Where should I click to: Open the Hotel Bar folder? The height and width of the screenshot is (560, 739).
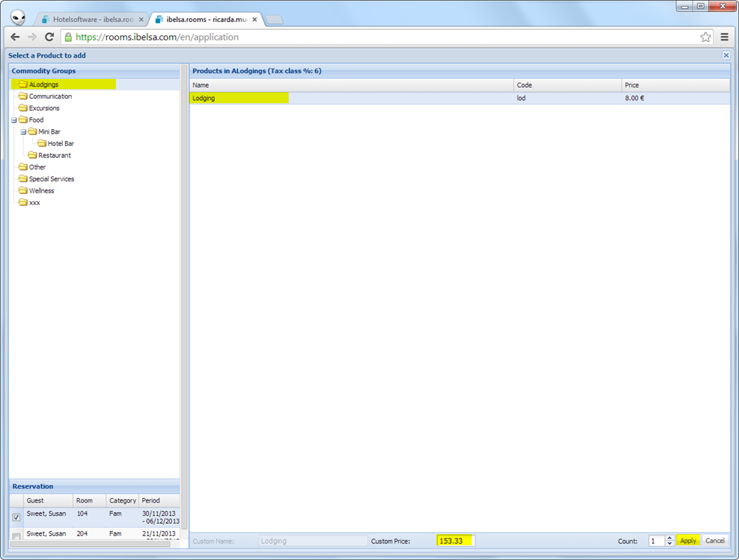(42, 144)
